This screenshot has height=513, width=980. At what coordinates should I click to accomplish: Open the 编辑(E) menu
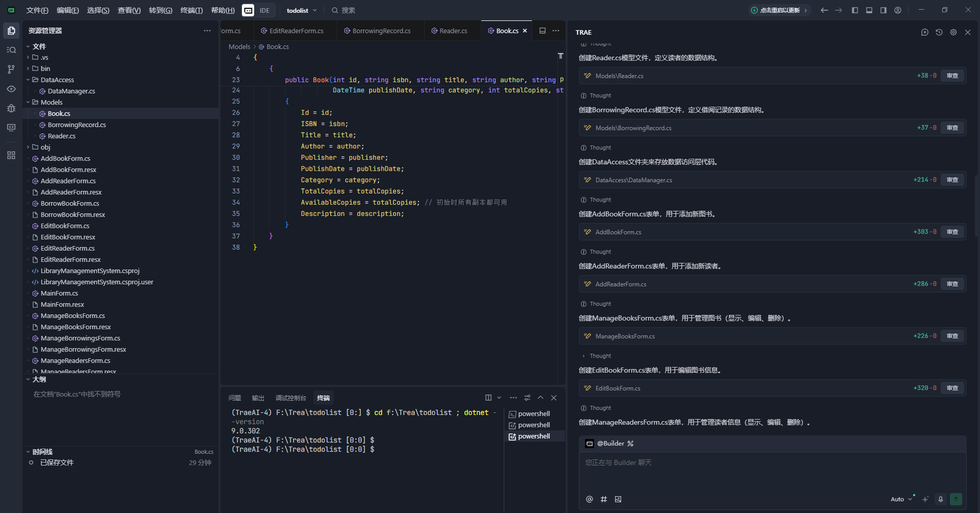coord(68,10)
